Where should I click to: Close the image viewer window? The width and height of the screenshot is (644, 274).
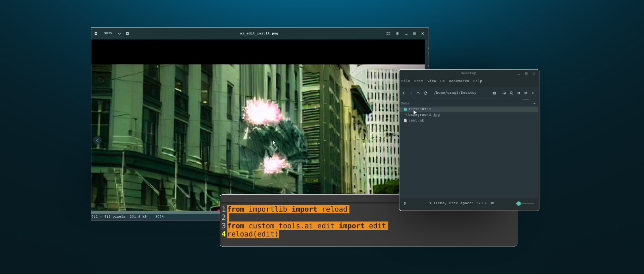pos(423,33)
